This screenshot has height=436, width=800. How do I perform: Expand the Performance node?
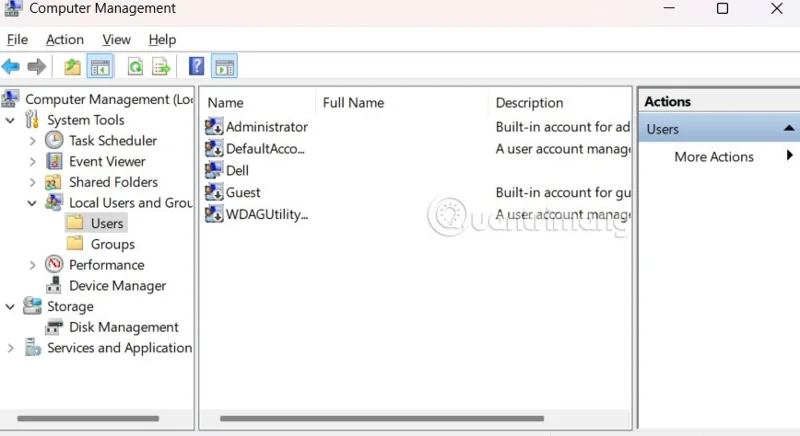point(32,265)
